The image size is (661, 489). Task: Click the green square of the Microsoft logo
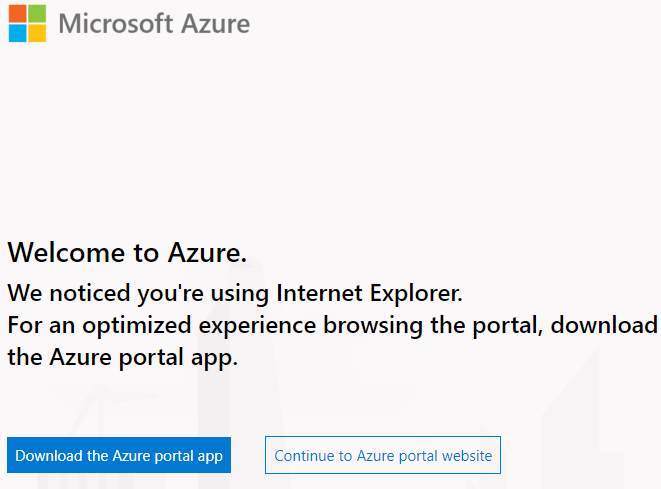pyautogui.click(x=37, y=13)
